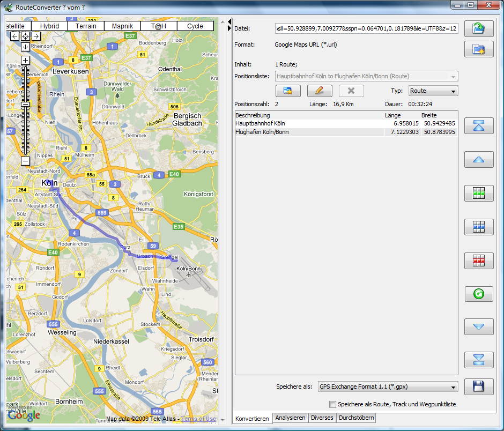Switch map to Mapnik view
This screenshot has height=431, width=504.
click(x=122, y=26)
